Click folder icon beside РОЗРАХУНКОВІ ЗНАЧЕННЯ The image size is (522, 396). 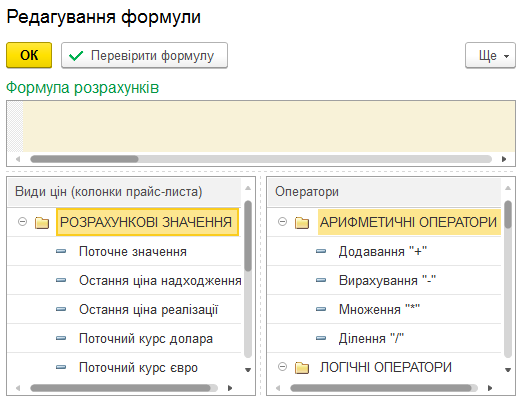pyautogui.click(x=42, y=222)
